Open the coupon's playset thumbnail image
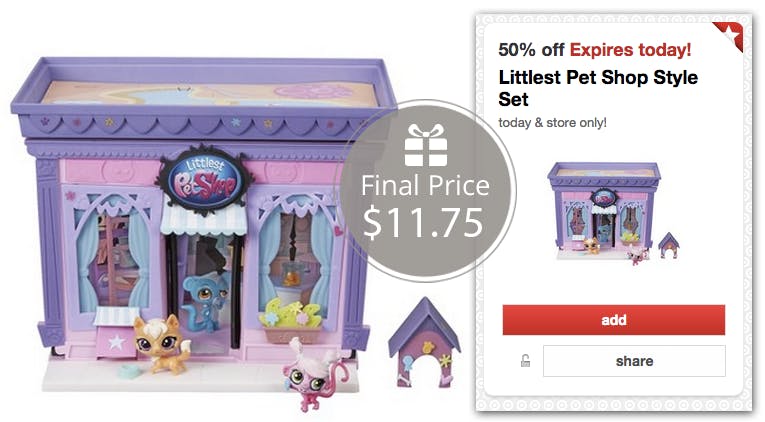This screenshot has height=422, width=765. pos(613,214)
